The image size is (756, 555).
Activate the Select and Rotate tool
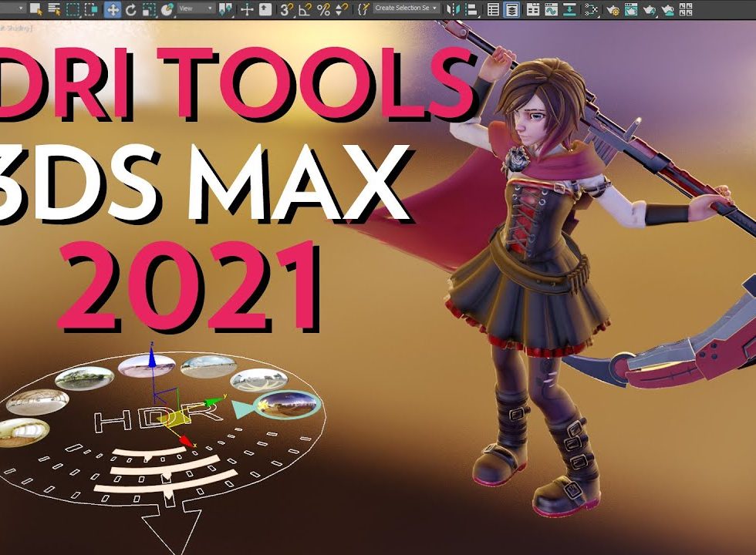130,9
